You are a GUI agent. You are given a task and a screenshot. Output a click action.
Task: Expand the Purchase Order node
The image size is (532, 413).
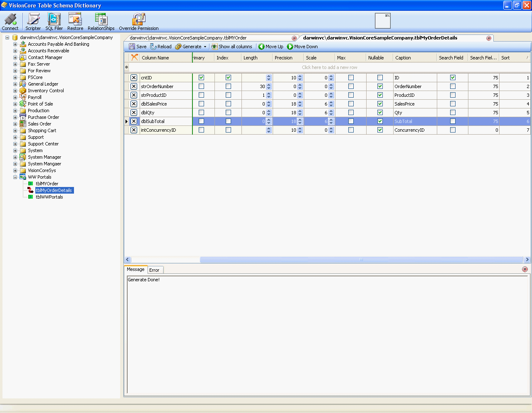pyautogui.click(x=15, y=117)
